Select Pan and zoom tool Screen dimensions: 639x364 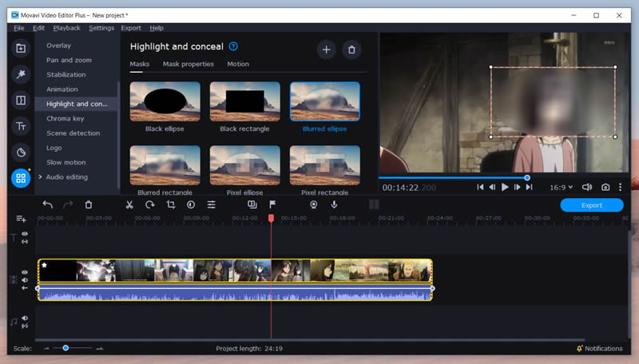point(69,60)
